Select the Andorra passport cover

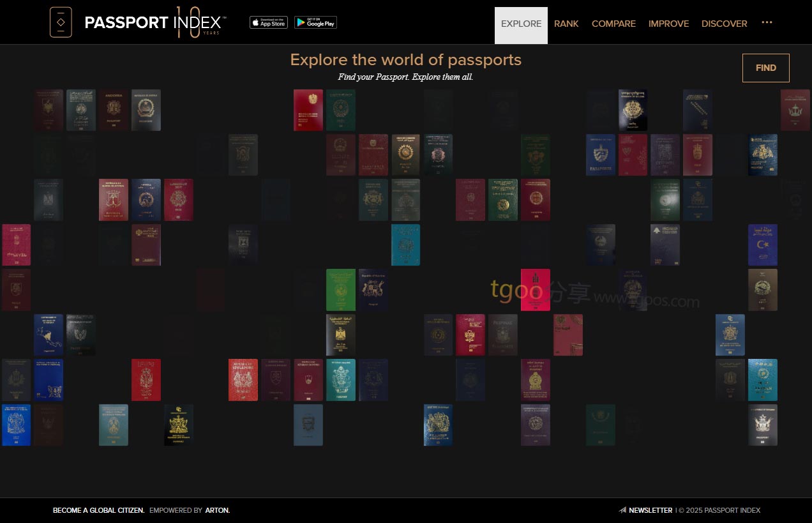point(113,110)
